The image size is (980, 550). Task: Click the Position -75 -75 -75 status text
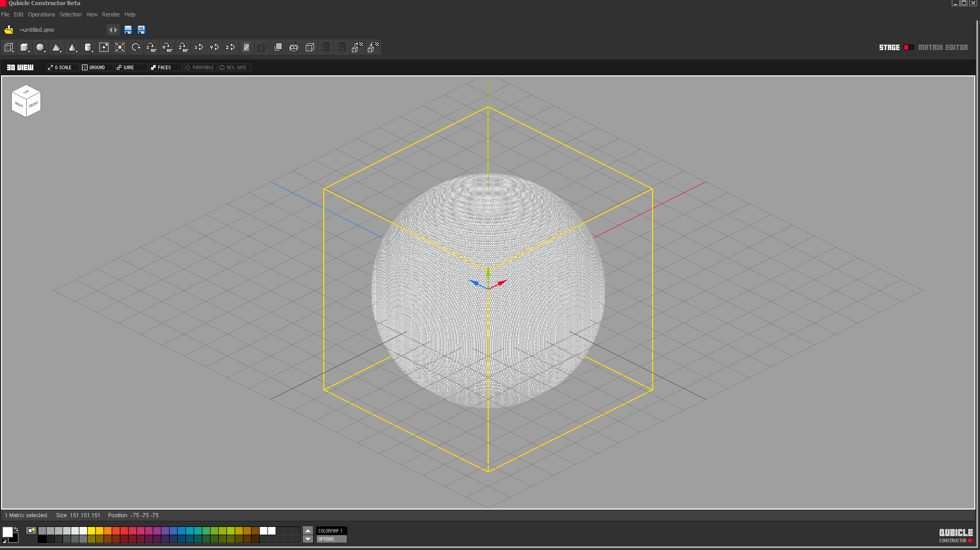click(x=133, y=515)
